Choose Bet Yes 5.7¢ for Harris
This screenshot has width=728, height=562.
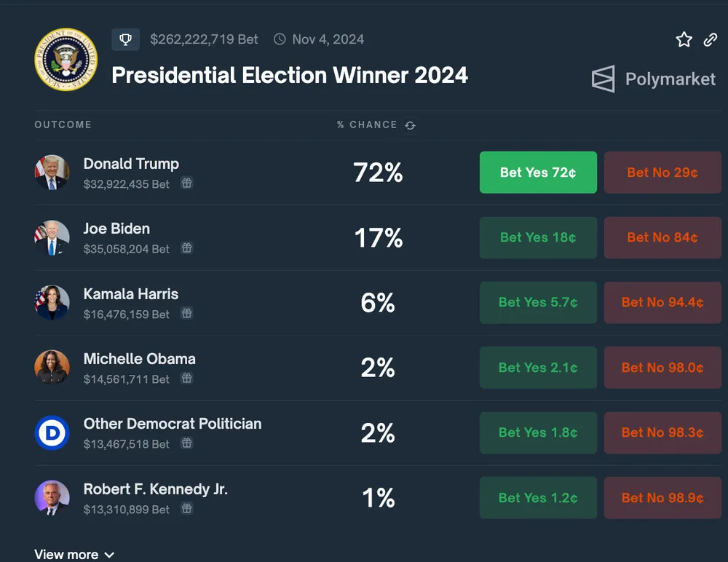538,302
